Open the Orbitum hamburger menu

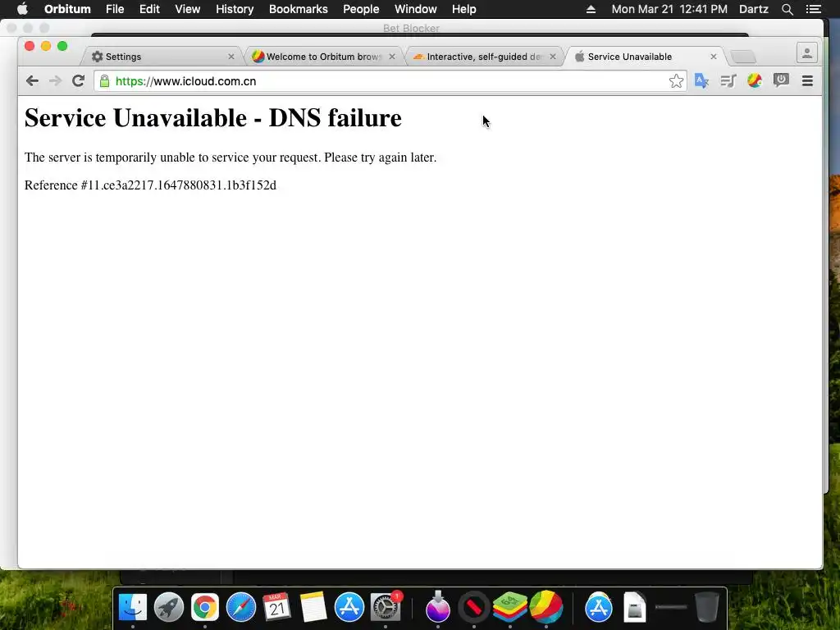tap(807, 81)
